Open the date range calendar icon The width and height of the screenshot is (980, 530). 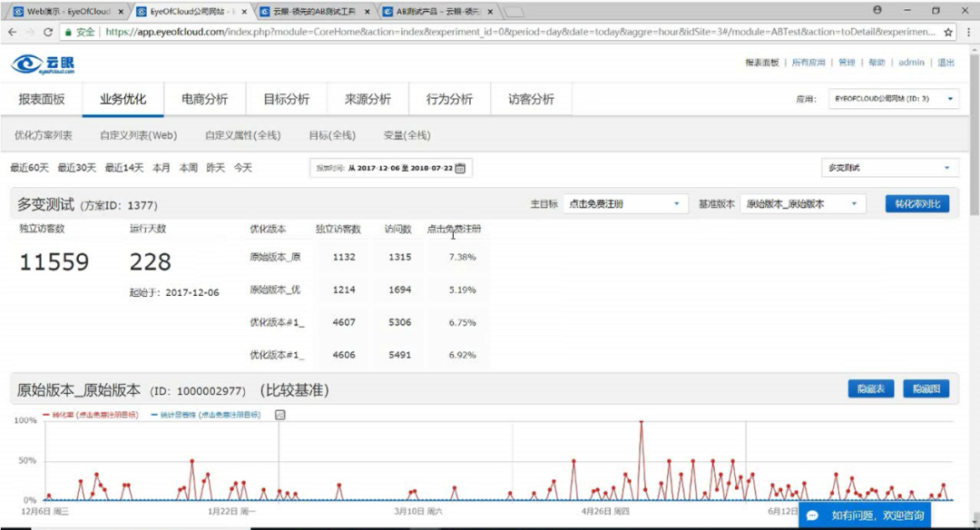[460, 168]
